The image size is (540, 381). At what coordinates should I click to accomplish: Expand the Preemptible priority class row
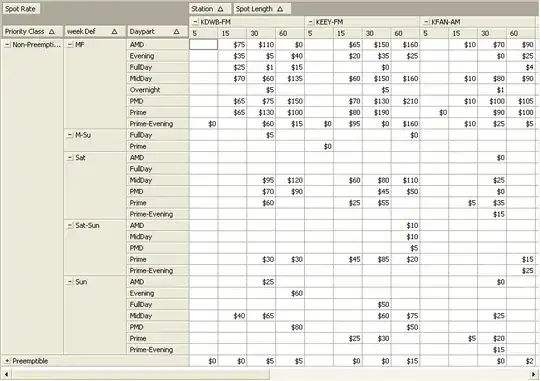(x=7, y=361)
